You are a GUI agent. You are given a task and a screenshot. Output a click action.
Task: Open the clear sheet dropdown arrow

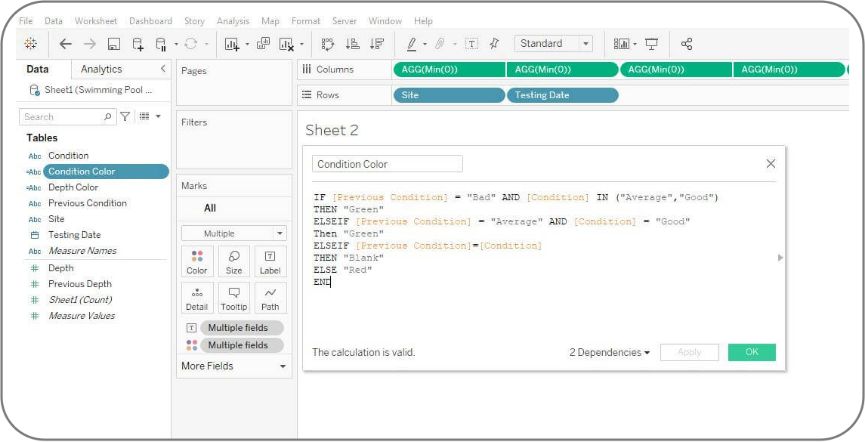coord(302,44)
